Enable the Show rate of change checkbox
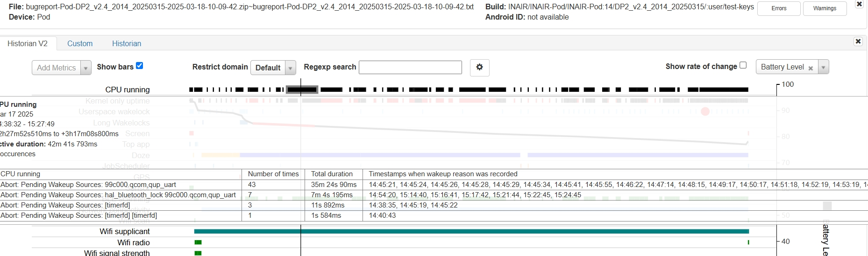 click(743, 65)
